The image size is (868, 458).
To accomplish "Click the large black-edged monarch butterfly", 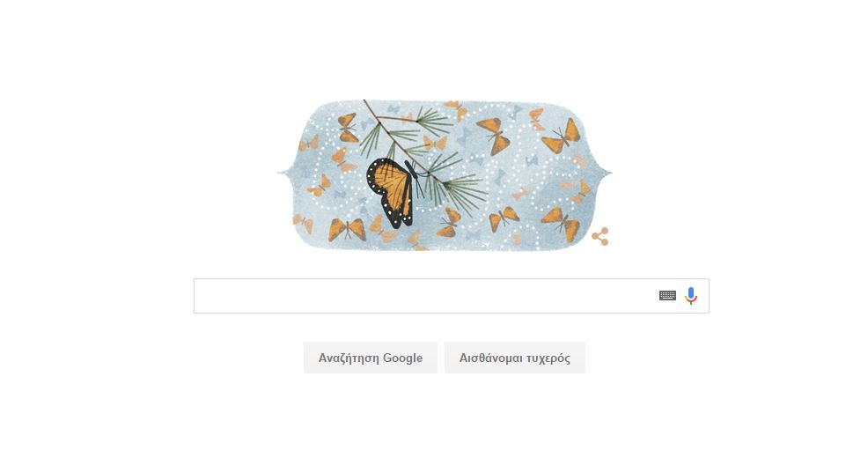I will [392, 193].
